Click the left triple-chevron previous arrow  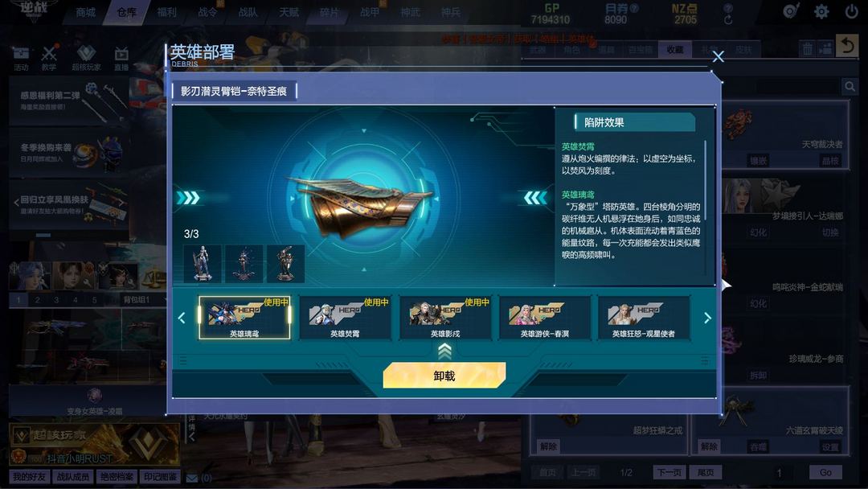188,198
